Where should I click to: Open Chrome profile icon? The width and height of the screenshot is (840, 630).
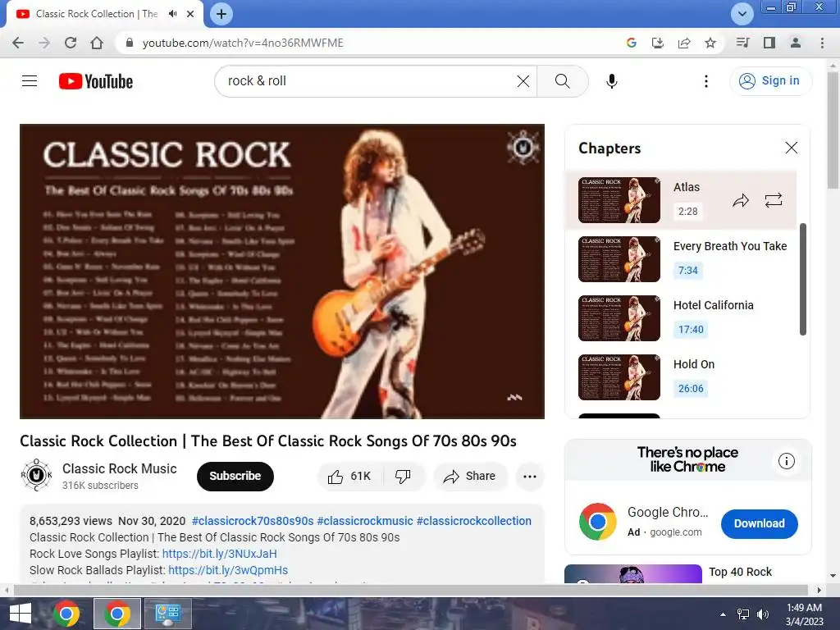(x=796, y=43)
